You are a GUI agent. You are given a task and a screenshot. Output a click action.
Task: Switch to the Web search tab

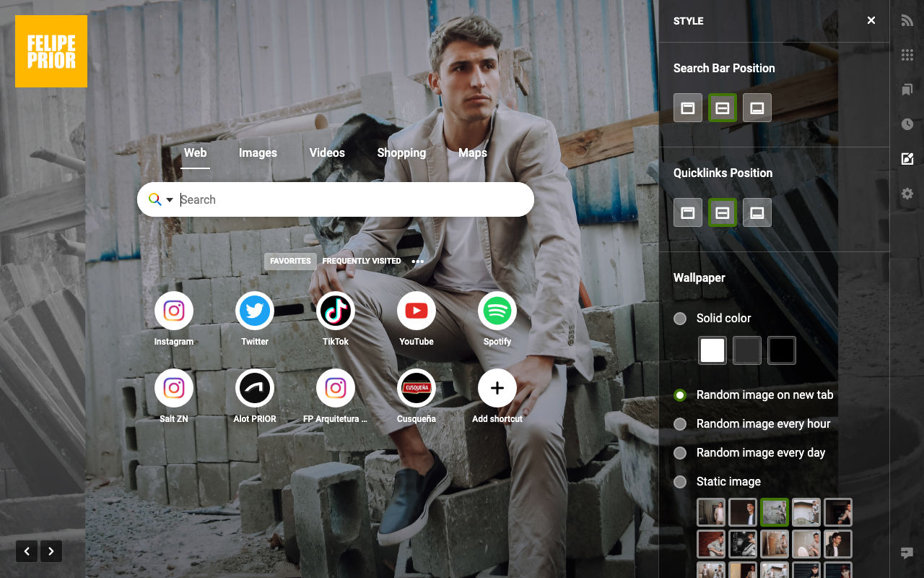pyautogui.click(x=195, y=152)
